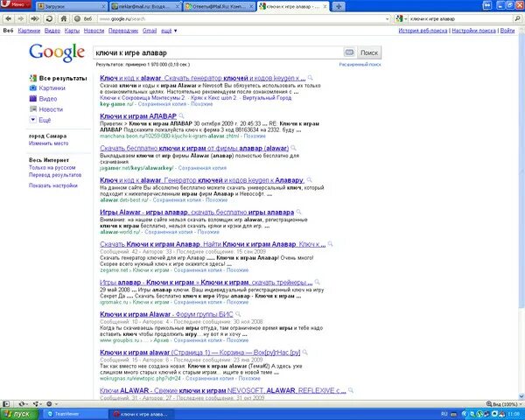The height and width of the screenshot is (420, 525).
Task: Preview magnifier next to 'Форум группы БИС' result
Action: tap(238, 314)
